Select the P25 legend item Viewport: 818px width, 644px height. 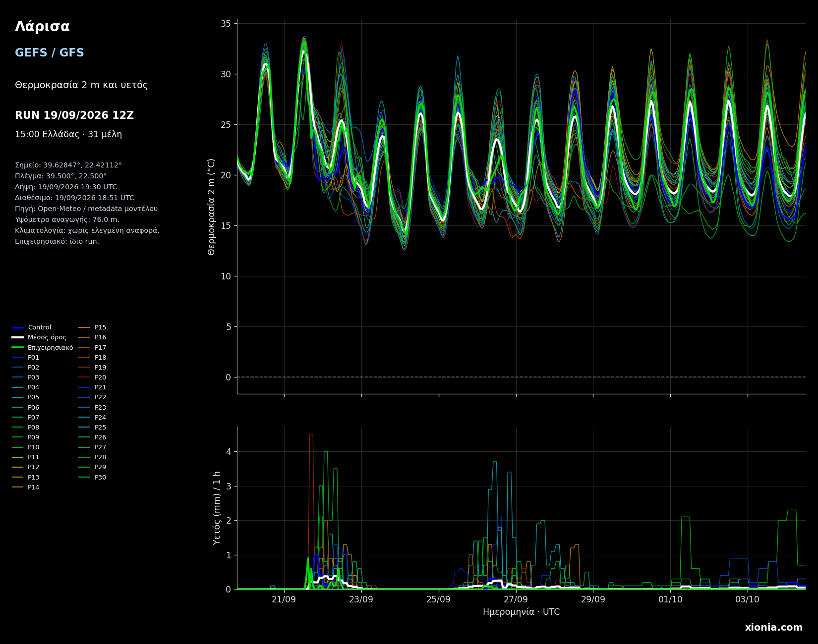93,428
